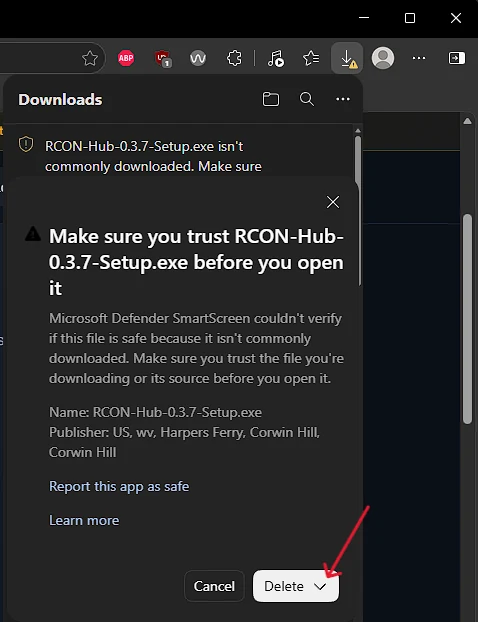The image size is (478, 622).
Task: Click the page's vertical scrollbar thumb
Action: tap(468, 319)
